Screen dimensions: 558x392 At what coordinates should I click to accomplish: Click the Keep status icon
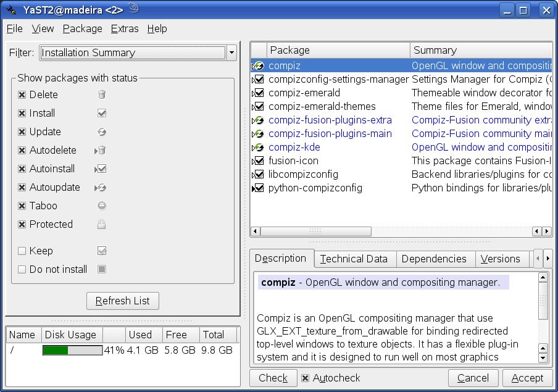(x=102, y=251)
